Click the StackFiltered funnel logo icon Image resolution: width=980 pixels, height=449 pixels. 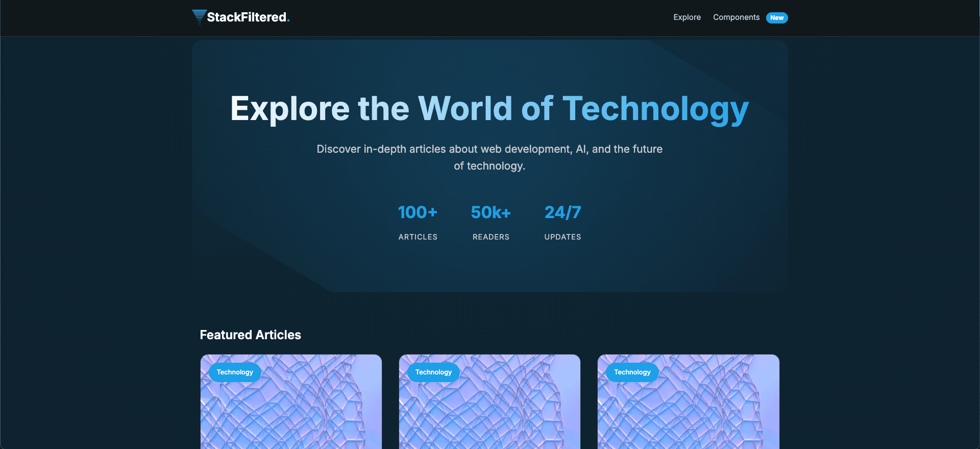click(x=199, y=17)
